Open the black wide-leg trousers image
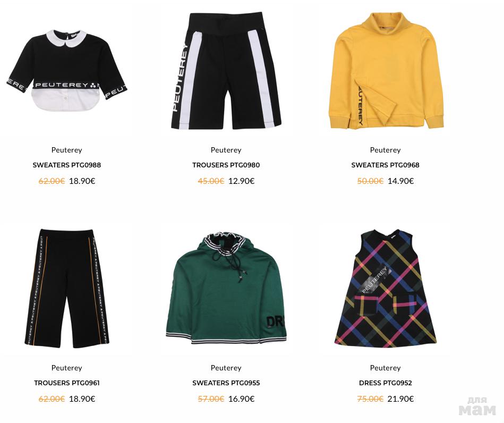Screen dimensions: 504x423 tap(66, 289)
